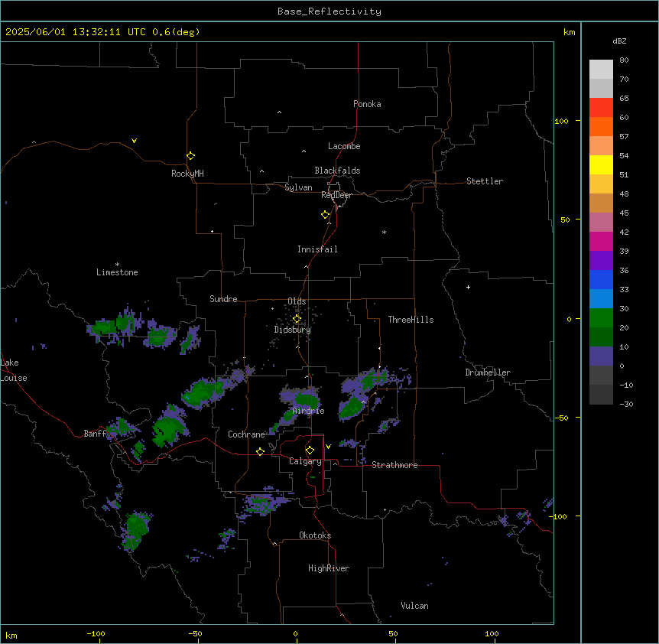The width and height of the screenshot is (659, 644).
Task: Click the yellow diamond marker below Cochrane
Action: point(260,451)
